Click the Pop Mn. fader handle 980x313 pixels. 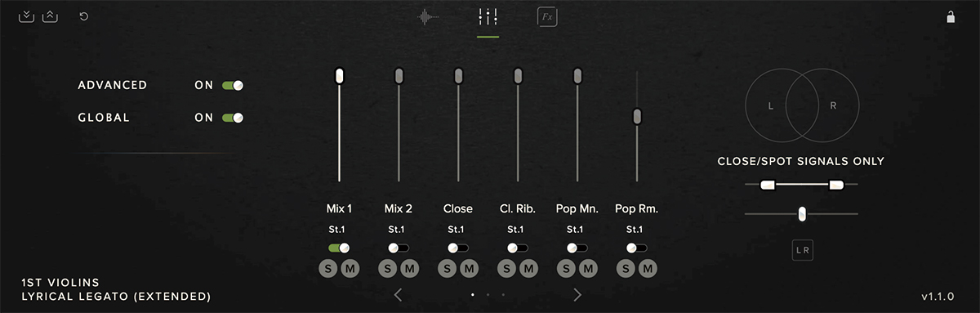577,76
